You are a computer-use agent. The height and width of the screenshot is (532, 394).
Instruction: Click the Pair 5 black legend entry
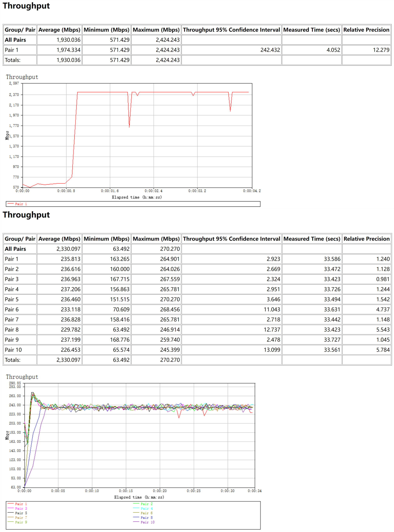pos(21,513)
